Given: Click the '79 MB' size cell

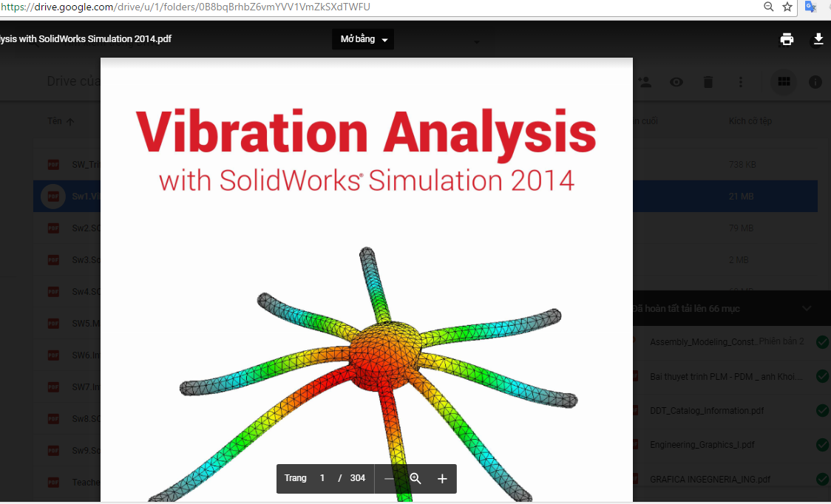Looking at the screenshot, I should tap(741, 228).
